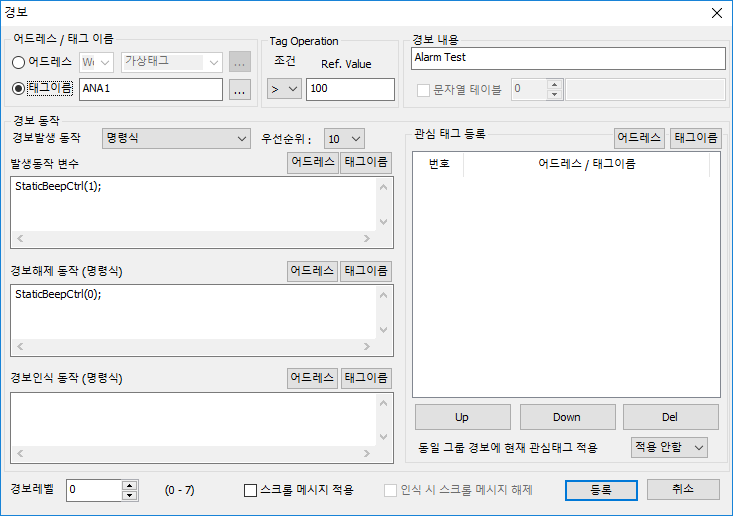Screen dimensions: 733x516
Task: Click up arrow of 경보인식 동작 scrollbar
Action: pos(384,403)
